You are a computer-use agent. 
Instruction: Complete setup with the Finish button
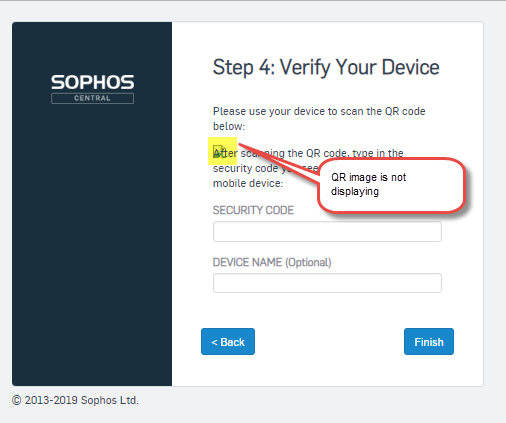tap(429, 342)
